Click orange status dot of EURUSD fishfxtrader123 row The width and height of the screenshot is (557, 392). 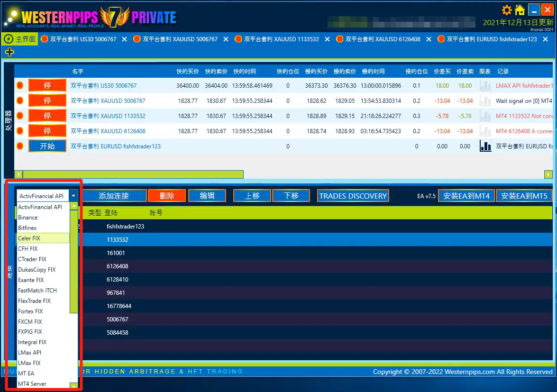coord(20,146)
